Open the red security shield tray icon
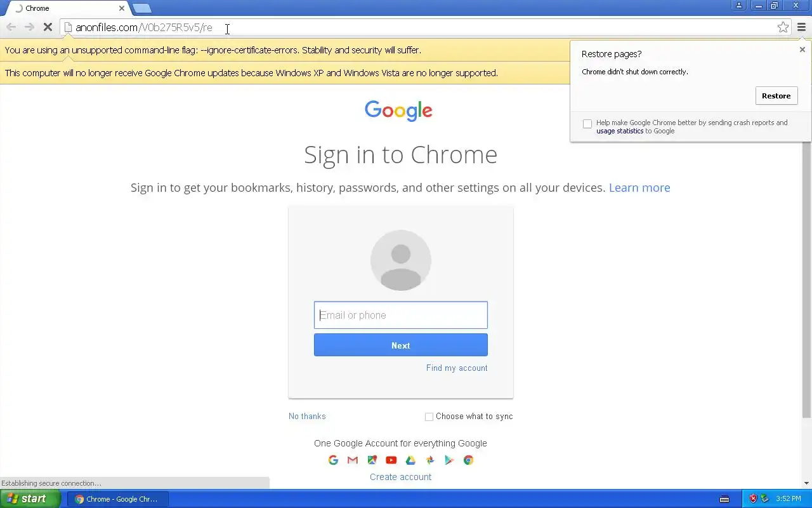The image size is (812, 508). [753, 498]
